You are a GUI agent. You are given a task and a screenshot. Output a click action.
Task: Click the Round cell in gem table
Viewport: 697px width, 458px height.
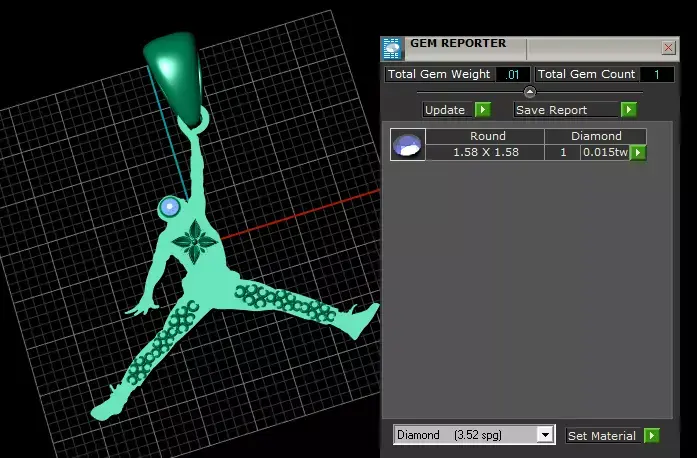485,136
